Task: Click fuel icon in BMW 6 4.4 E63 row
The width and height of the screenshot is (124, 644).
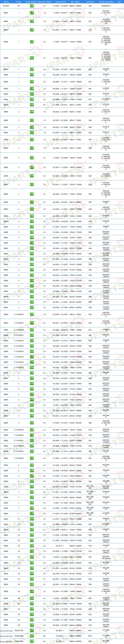Action: click(x=32, y=465)
